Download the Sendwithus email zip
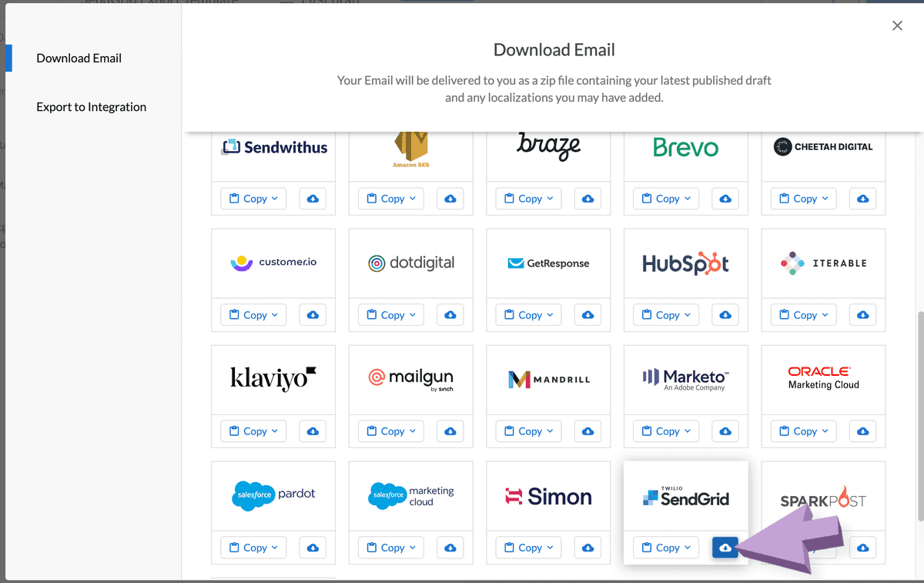 coord(313,199)
